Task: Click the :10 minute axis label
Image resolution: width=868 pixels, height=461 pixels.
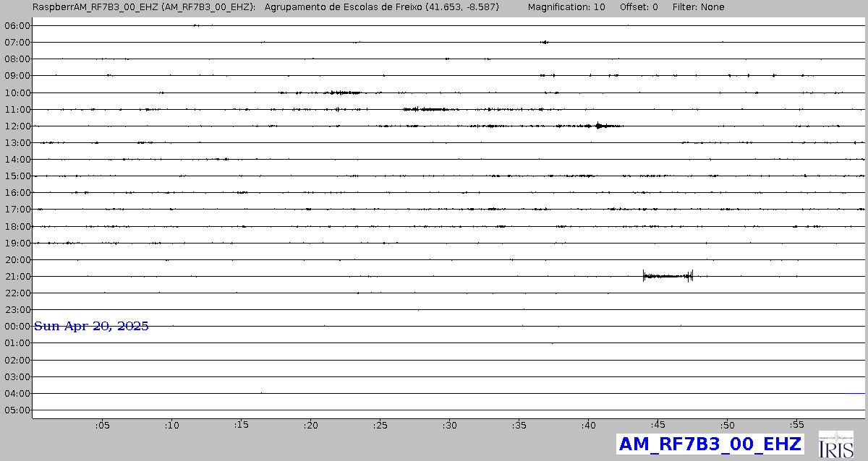Action: click(171, 426)
